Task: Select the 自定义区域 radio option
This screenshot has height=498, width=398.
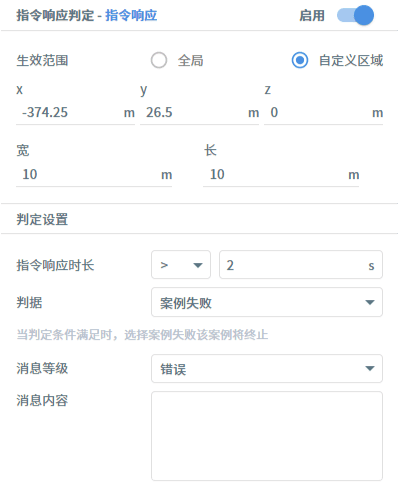Action: coord(300,60)
